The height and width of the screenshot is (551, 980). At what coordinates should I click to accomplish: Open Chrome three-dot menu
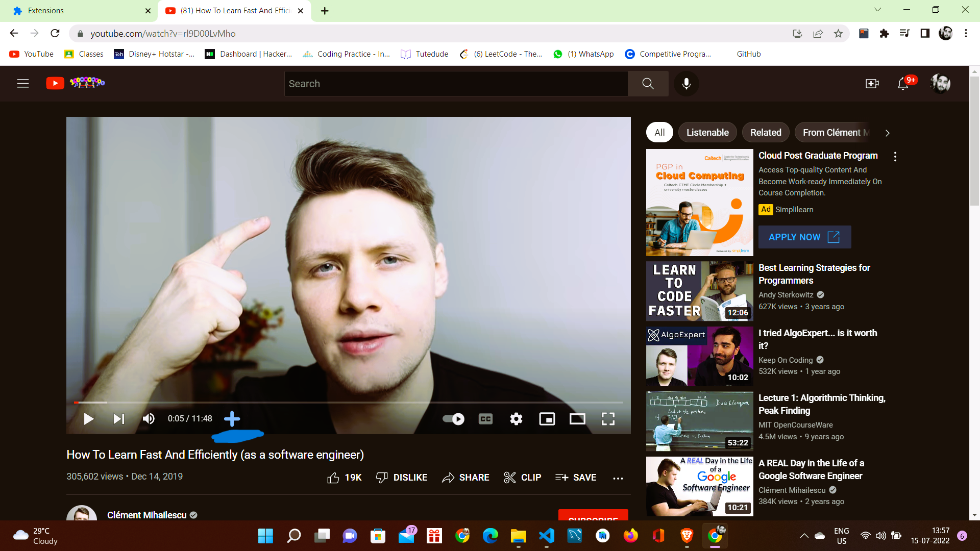966,34
